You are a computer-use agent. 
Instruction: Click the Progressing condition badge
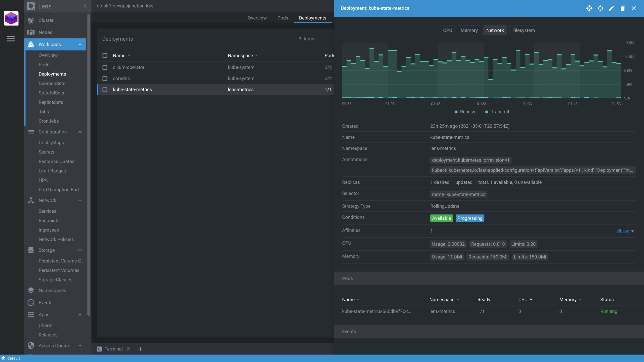(470, 218)
